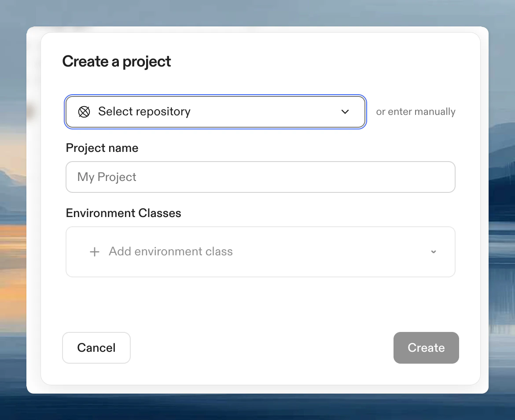
Task: Click the Environment Classes section label
Action: tap(123, 213)
